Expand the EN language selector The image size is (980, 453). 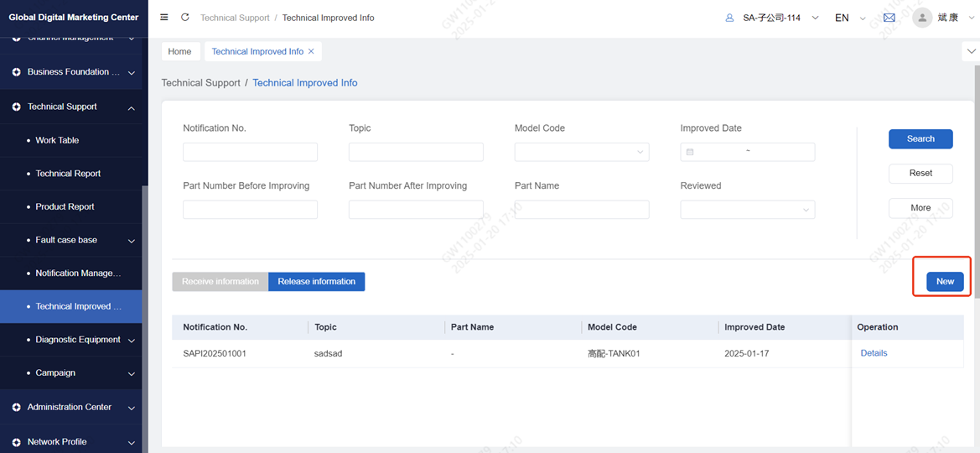coord(850,18)
